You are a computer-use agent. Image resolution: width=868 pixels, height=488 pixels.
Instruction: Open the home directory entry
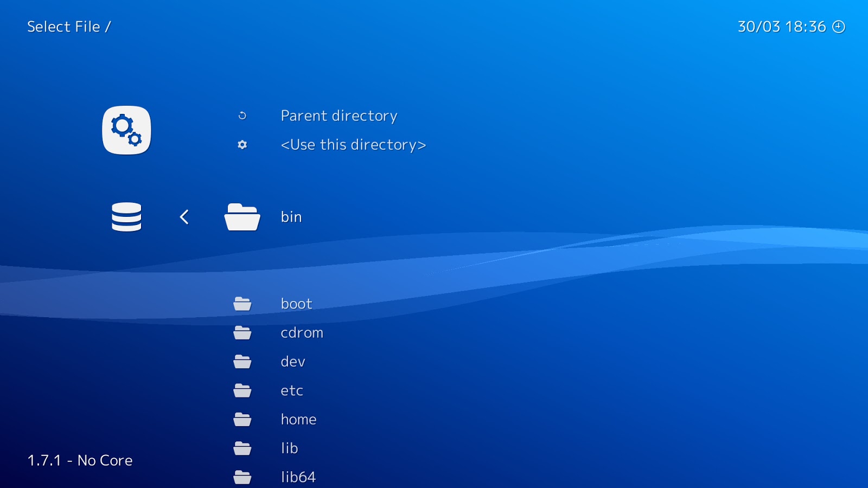[x=299, y=419]
